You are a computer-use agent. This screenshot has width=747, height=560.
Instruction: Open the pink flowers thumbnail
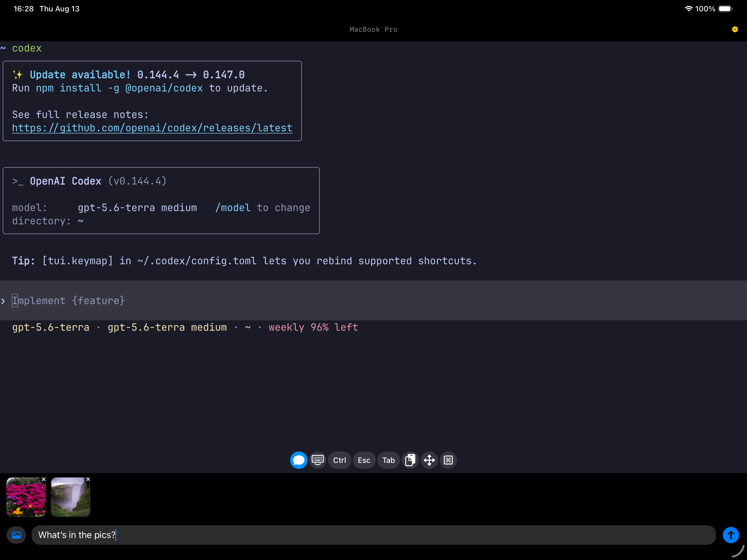click(26, 497)
